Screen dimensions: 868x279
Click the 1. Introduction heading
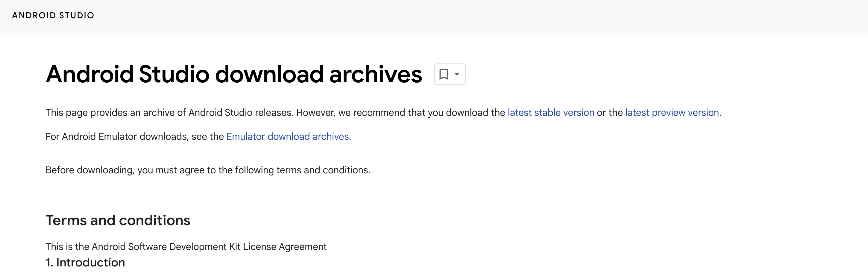click(85, 263)
